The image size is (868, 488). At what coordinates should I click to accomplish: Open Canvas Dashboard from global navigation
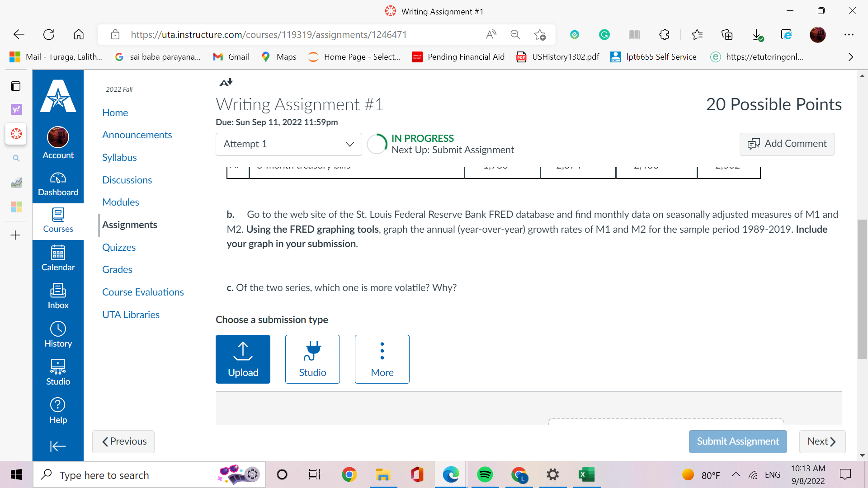[58, 184]
